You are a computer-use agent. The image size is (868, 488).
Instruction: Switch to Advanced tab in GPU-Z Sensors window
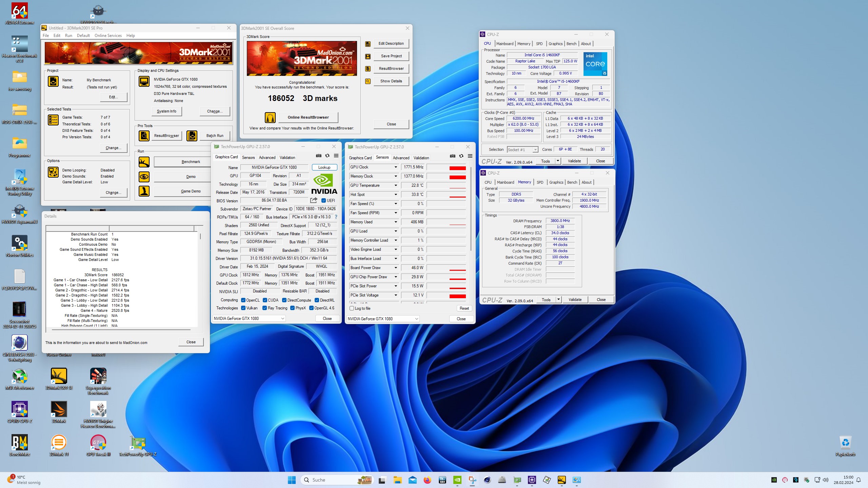(401, 158)
